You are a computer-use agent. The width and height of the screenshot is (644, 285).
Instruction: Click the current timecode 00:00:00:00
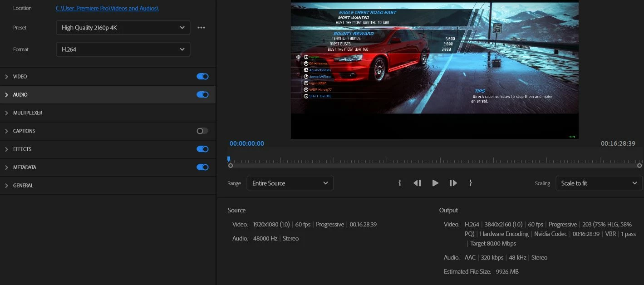pos(246,143)
